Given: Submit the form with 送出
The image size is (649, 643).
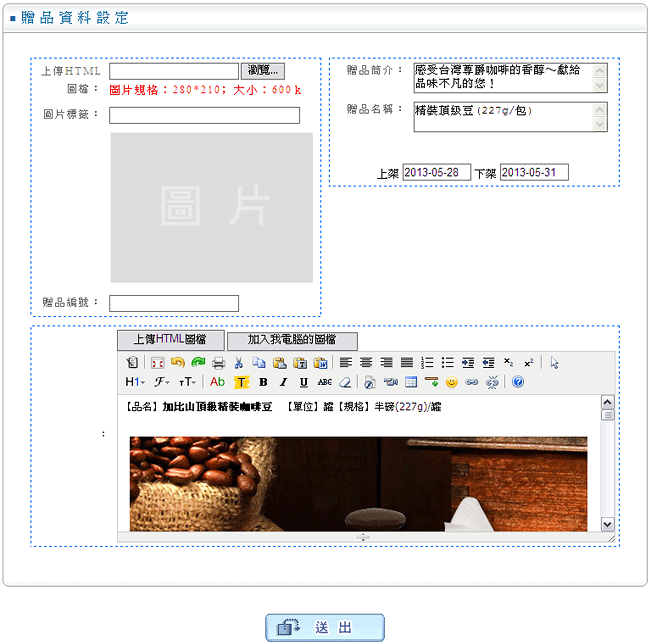Looking at the screenshot, I should 325,628.
